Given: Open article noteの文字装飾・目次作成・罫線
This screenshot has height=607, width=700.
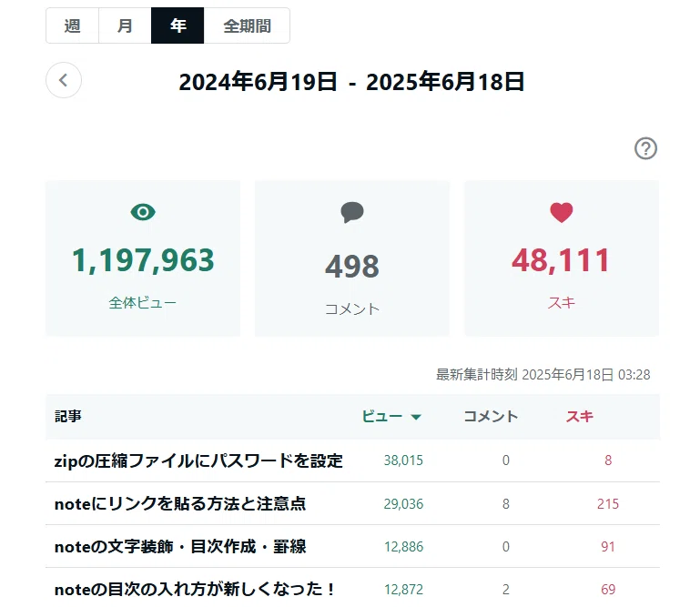Looking at the screenshot, I should coord(180,546).
